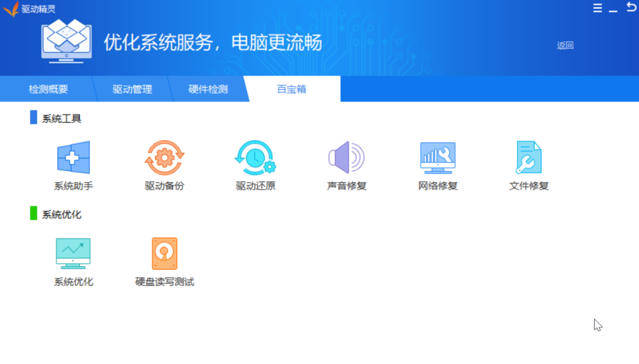Click the back arrow icon top right
This screenshot has height=364, width=639.
[631, 6]
